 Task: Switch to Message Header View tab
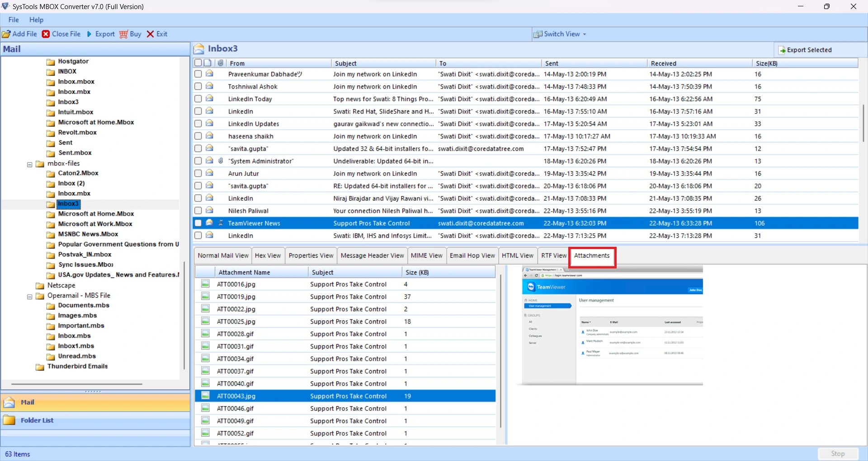[372, 255]
